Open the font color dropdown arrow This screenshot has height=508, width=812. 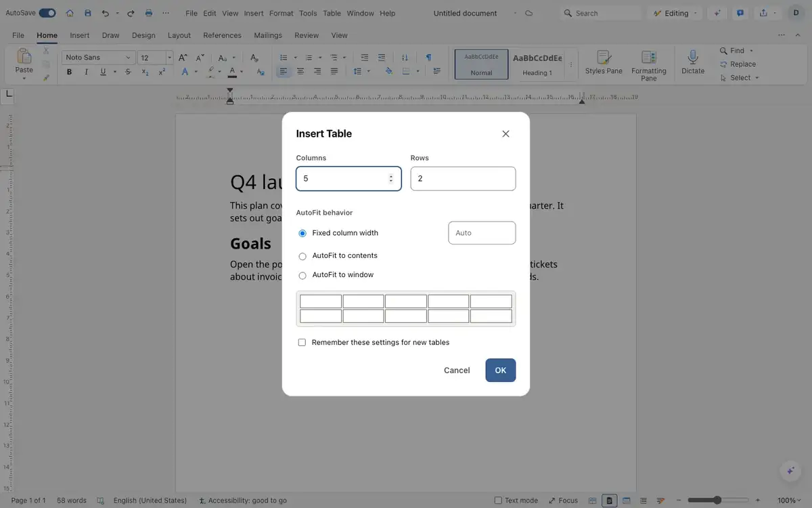pyautogui.click(x=242, y=71)
